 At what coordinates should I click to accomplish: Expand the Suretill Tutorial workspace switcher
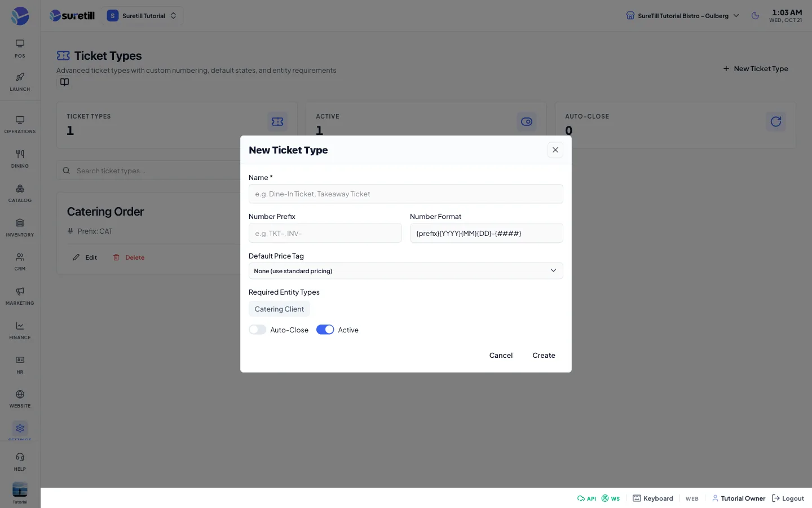[x=142, y=16]
